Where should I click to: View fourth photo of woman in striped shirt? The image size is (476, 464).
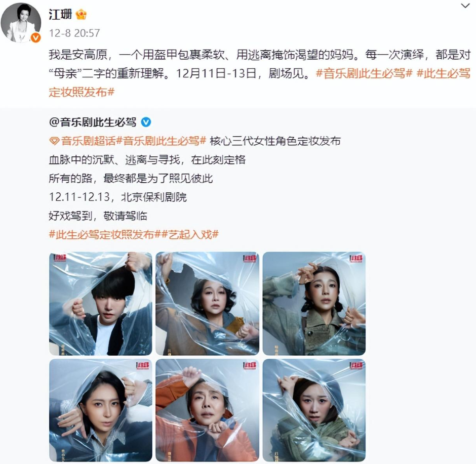100,410
